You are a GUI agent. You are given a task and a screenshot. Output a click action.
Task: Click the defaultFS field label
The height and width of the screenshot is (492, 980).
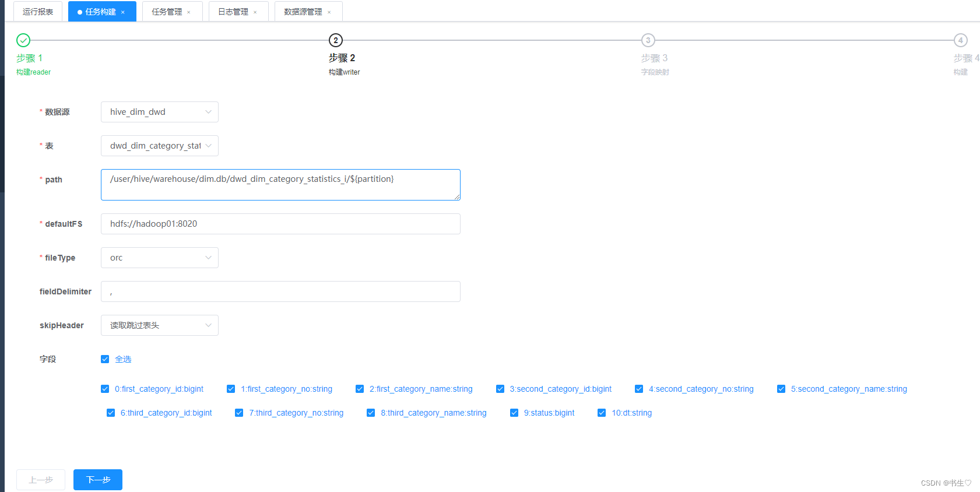click(x=64, y=224)
